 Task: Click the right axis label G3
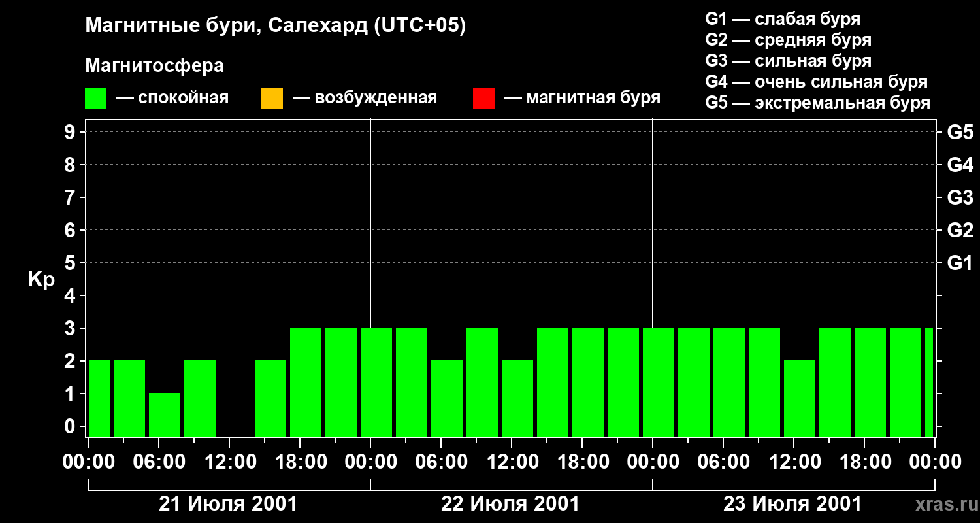click(960, 197)
